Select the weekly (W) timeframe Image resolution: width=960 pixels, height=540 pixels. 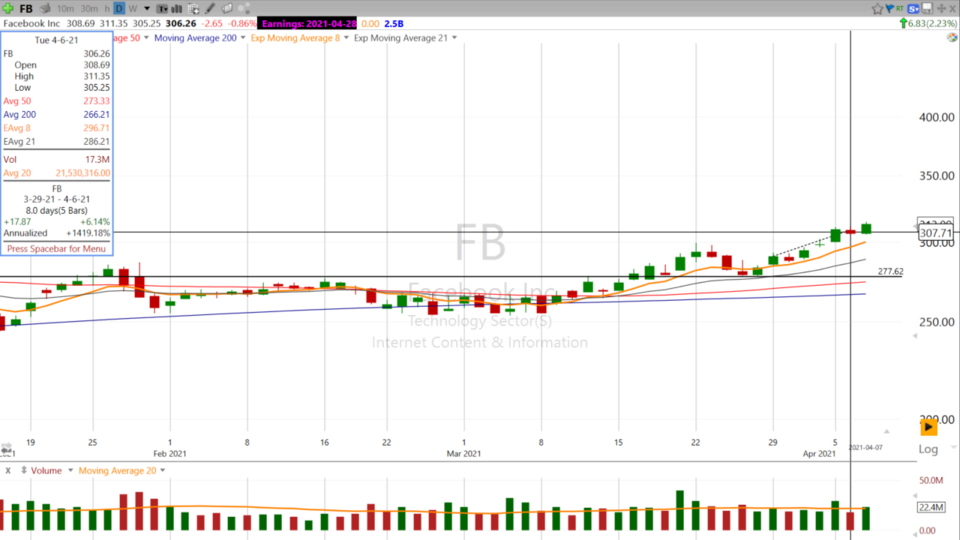133,9
